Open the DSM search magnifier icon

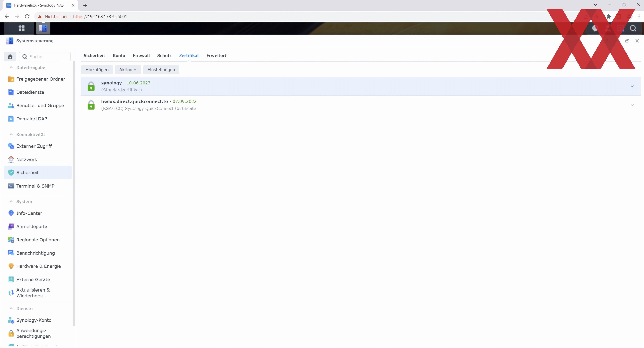(633, 28)
